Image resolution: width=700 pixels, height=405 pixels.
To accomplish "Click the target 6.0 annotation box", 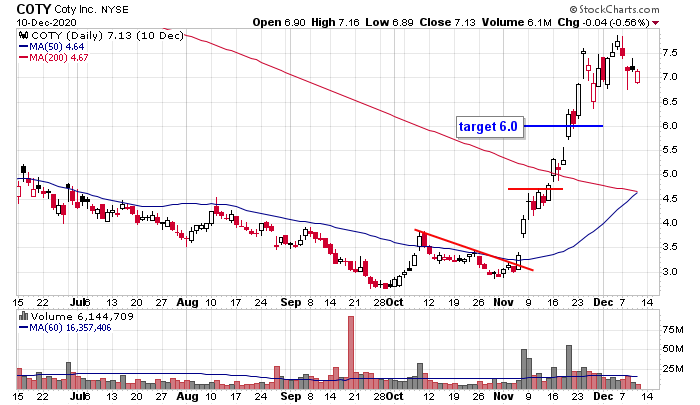I will tap(490, 127).
